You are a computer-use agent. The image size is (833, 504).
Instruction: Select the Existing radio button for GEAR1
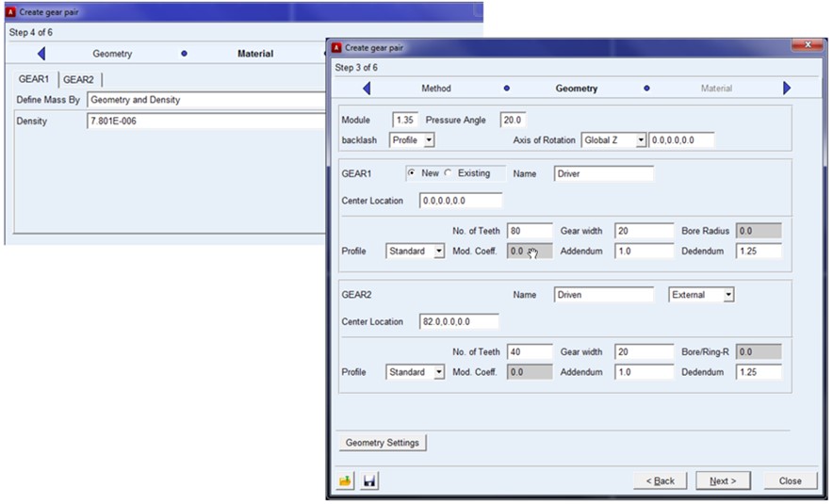tap(449, 173)
